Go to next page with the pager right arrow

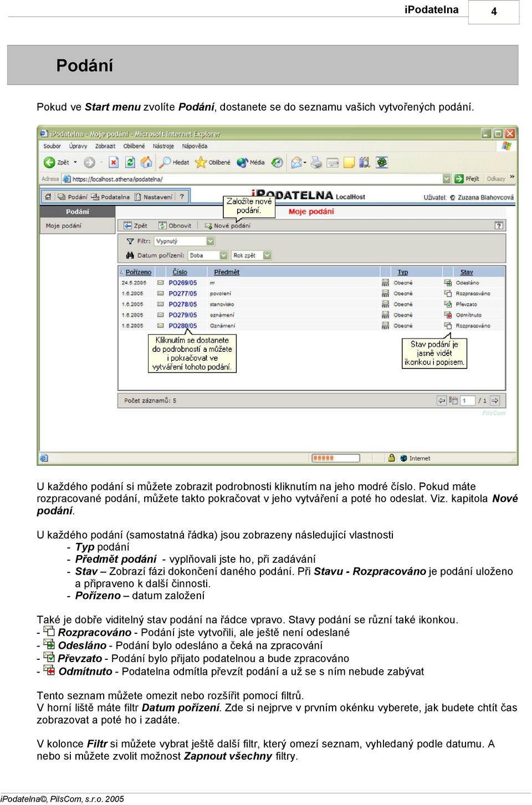click(x=495, y=400)
